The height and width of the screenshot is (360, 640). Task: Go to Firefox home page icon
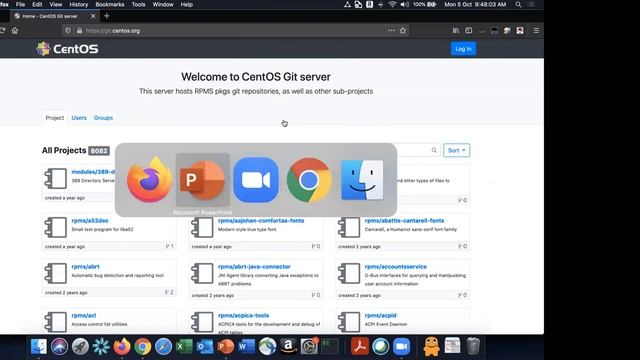coord(15,31)
